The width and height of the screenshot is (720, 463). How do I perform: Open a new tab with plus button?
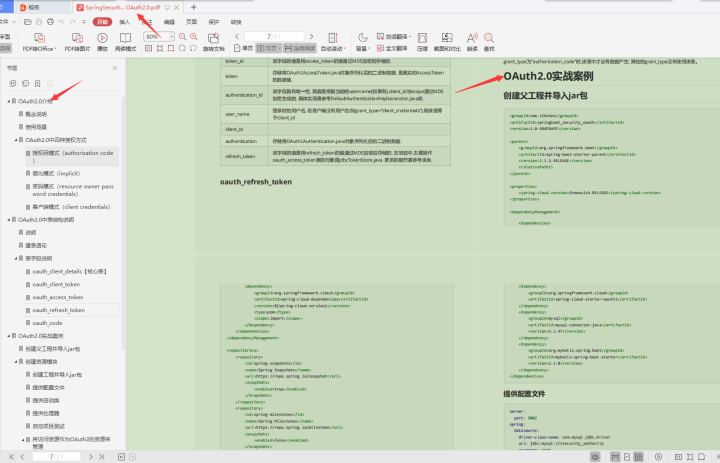(193, 7)
